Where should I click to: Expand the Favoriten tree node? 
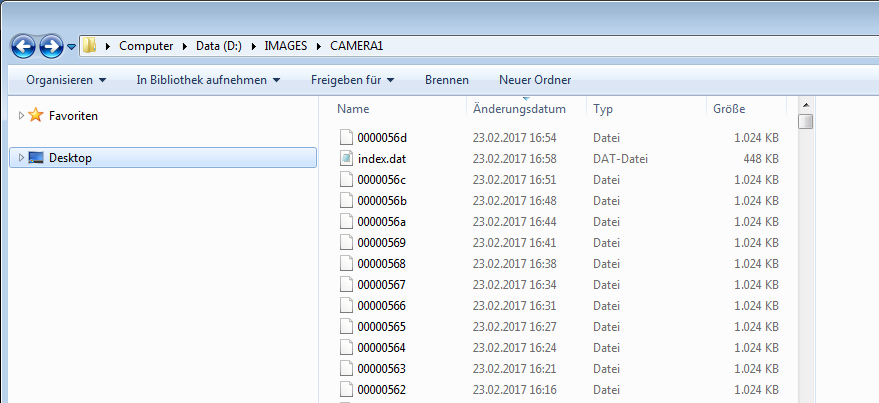21,115
